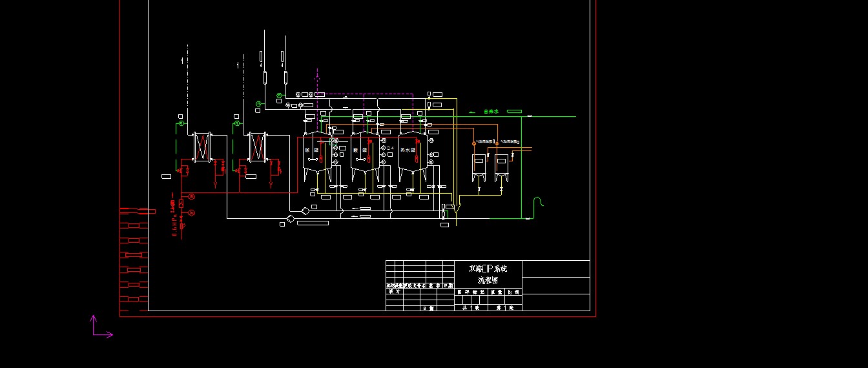This screenshot has width=868, height=368.
Task: Select the magenta UCS axis icon
Action: 101,327
